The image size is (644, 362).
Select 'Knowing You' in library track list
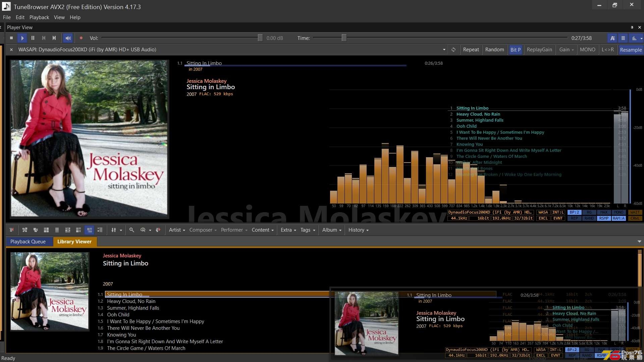point(121,335)
